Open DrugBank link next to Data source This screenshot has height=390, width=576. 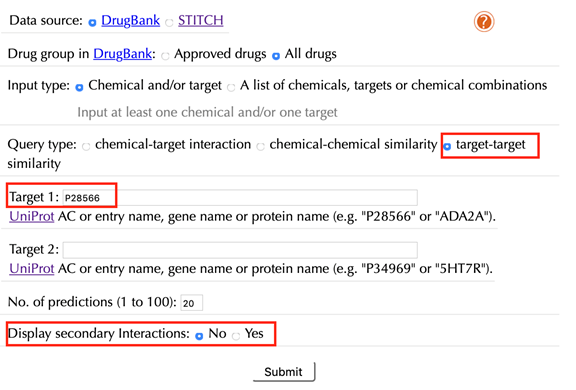click(130, 20)
